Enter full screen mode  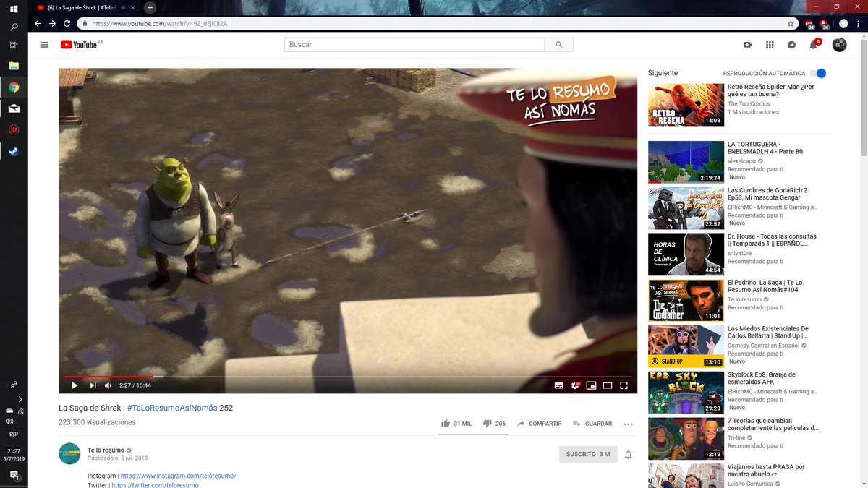pos(624,385)
